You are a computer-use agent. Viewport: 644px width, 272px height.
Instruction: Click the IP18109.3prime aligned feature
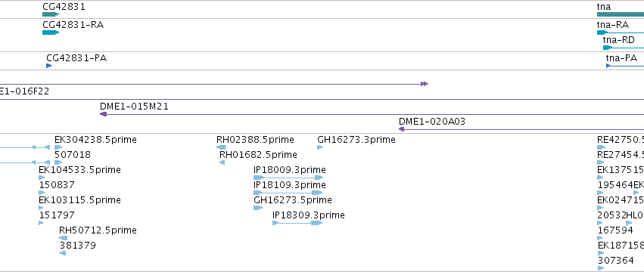(x=288, y=193)
